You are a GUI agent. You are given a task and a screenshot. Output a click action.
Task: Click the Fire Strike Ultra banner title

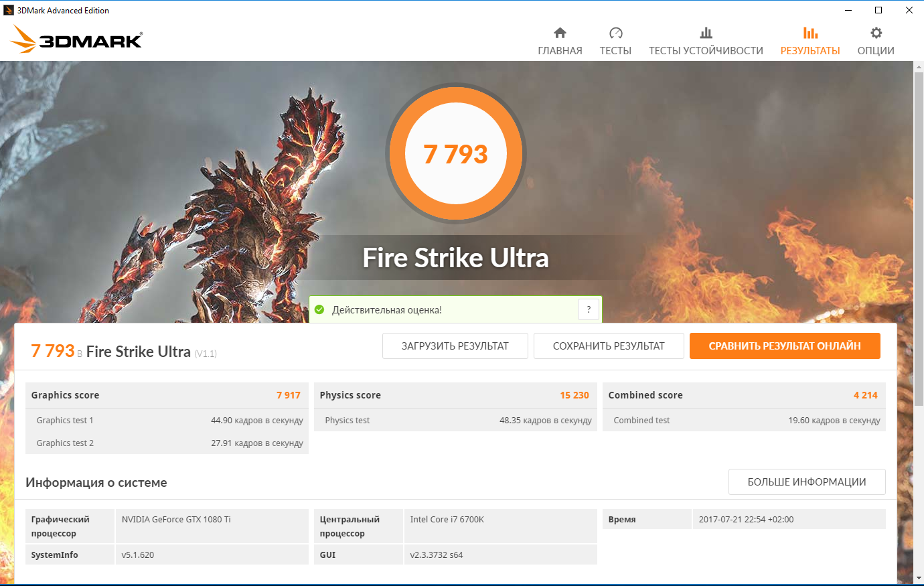pyautogui.click(x=456, y=258)
